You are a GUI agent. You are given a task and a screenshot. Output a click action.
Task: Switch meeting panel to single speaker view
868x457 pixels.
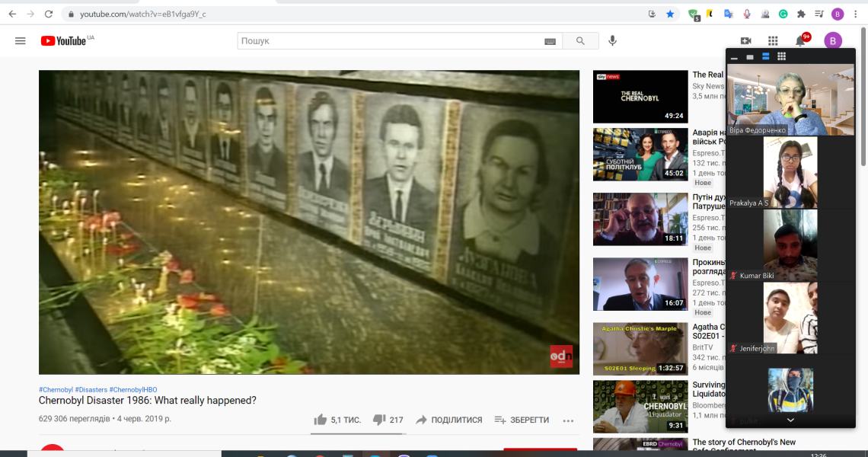[x=750, y=57]
